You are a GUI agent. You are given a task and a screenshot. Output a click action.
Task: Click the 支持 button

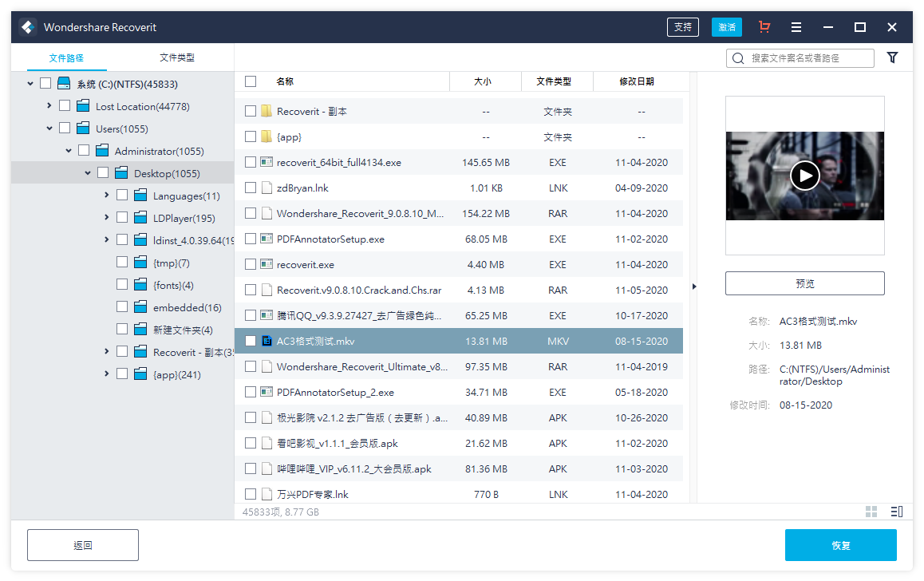683,27
